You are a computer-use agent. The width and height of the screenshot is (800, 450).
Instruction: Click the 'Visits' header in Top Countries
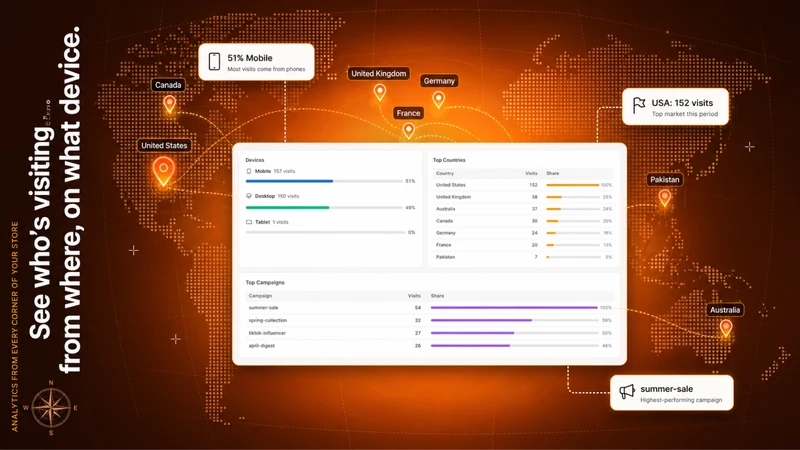point(531,173)
